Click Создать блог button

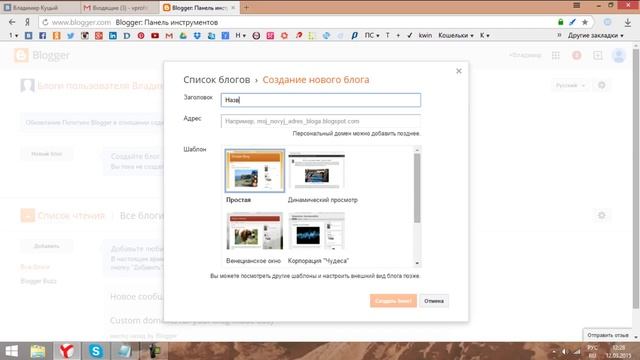(x=393, y=301)
